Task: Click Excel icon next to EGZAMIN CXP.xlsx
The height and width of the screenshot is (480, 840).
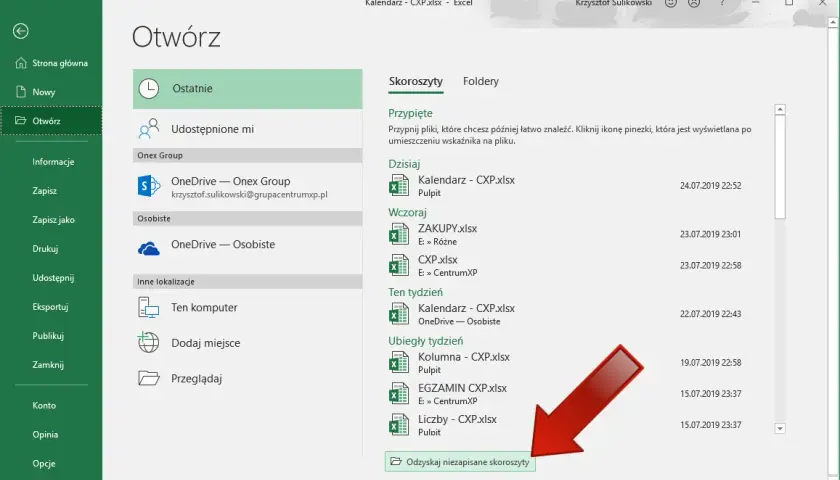Action: point(399,394)
